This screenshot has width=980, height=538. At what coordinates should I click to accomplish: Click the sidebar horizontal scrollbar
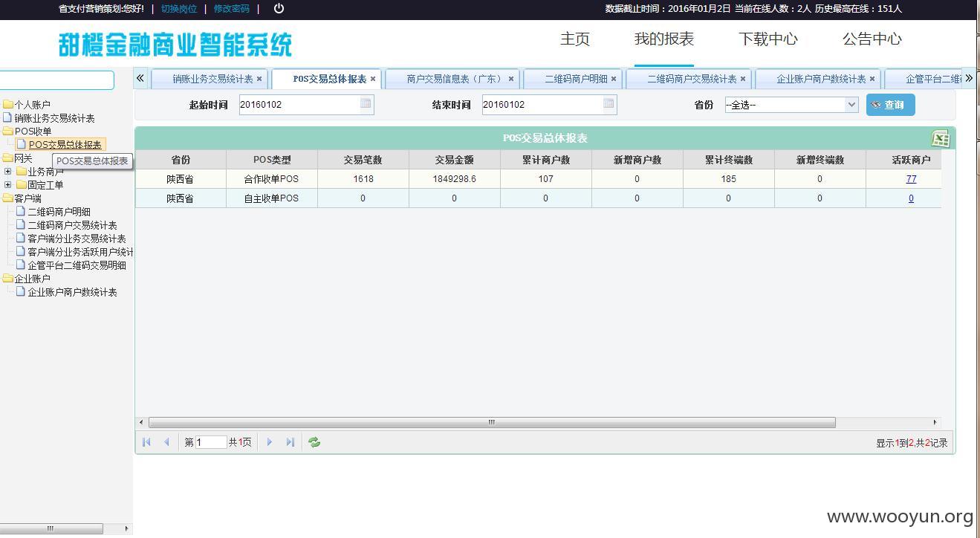pos(52,529)
